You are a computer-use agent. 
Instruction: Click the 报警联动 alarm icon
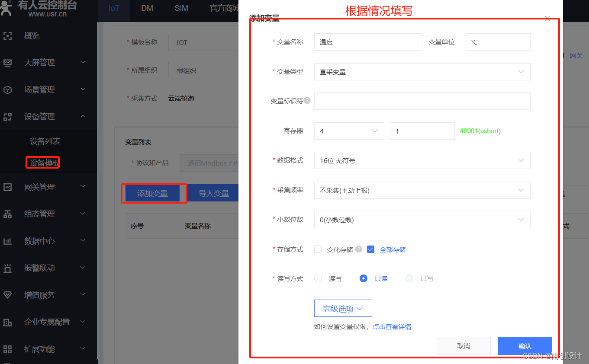(x=7, y=268)
